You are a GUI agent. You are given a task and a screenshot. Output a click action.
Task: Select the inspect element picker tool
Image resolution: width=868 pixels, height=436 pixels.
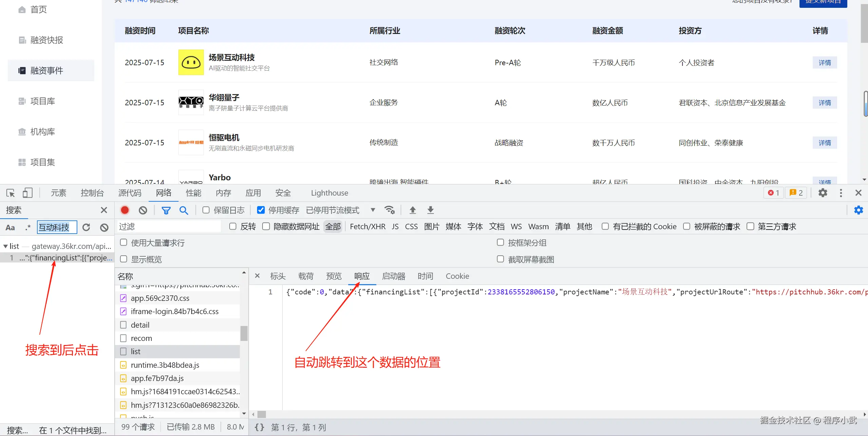(x=11, y=193)
